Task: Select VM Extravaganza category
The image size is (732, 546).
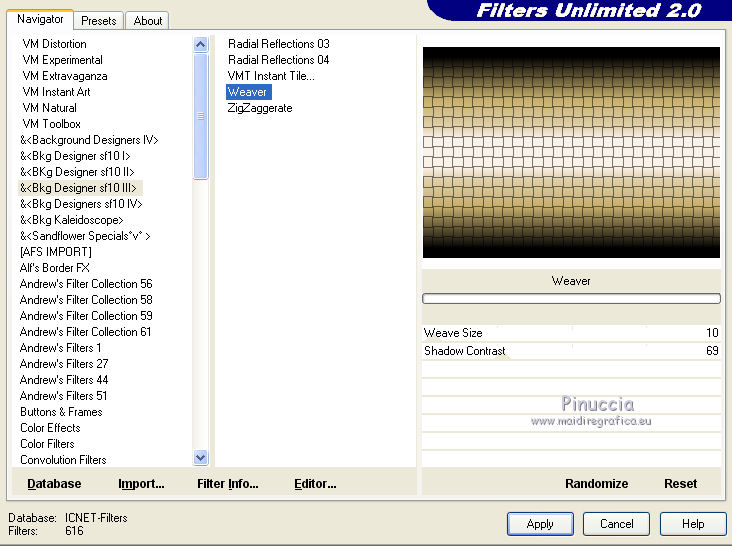Action: 65,76
